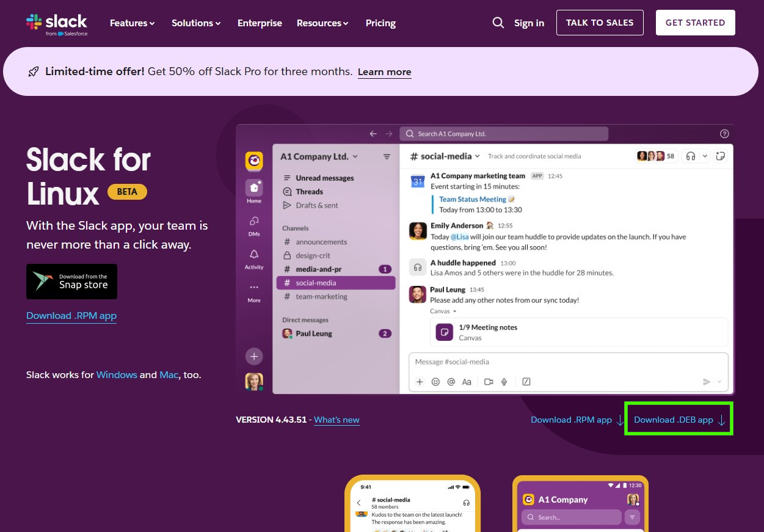Click the user avatar at sidebar bottom
The height and width of the screenshot is (532, 764).
254,381
